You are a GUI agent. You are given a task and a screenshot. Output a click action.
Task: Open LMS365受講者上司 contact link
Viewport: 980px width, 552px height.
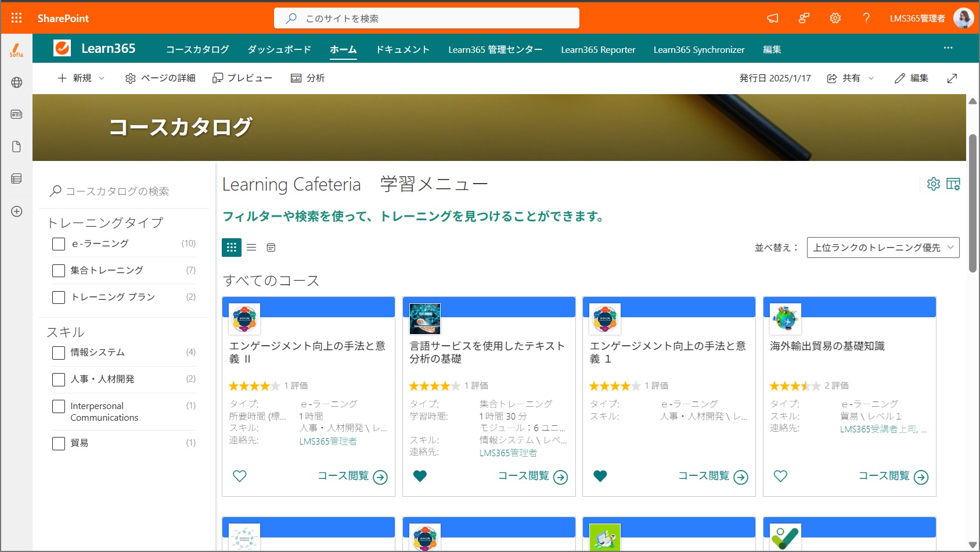[x=879, y=429]
